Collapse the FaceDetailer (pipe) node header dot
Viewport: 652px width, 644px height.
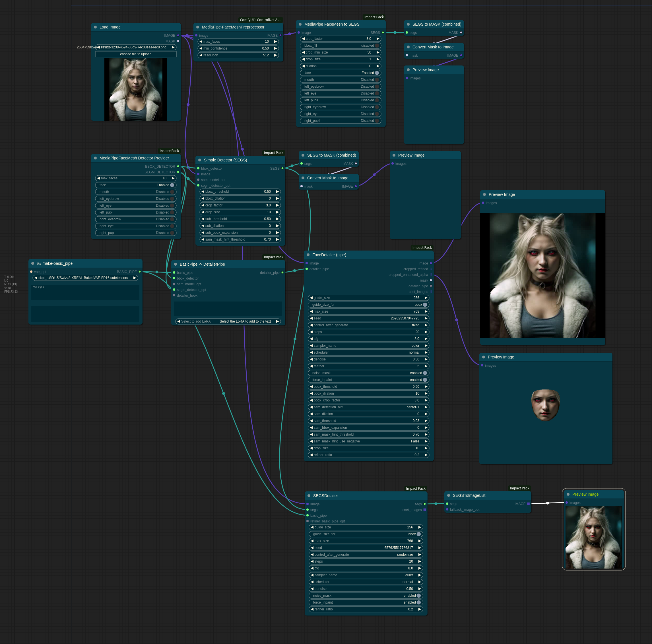tap(308, 255)
